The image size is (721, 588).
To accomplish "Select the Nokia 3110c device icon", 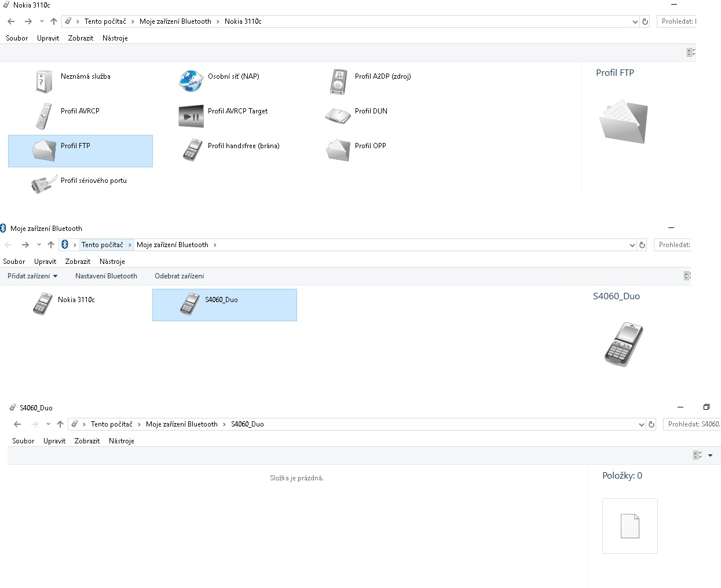I will pyautogui.click(x=42, y=304).
